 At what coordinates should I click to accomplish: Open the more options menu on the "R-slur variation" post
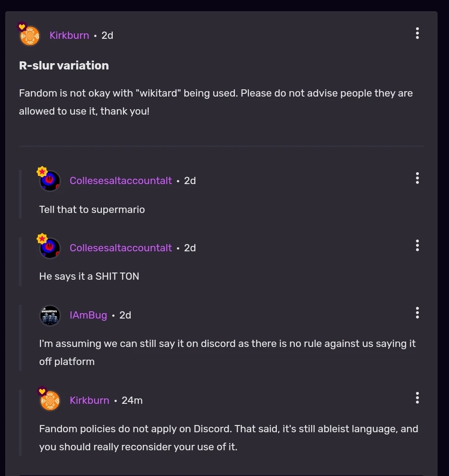[x=417, y=33]
